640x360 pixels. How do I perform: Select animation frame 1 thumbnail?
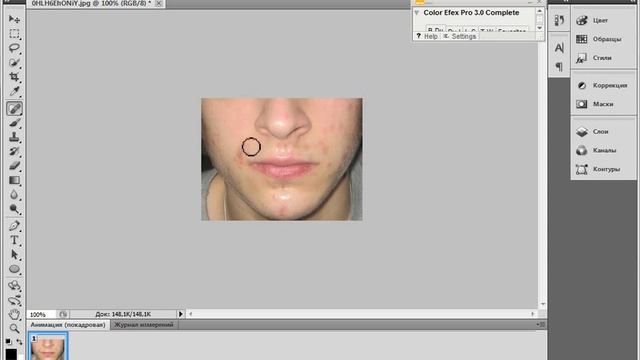click(48, 347)
